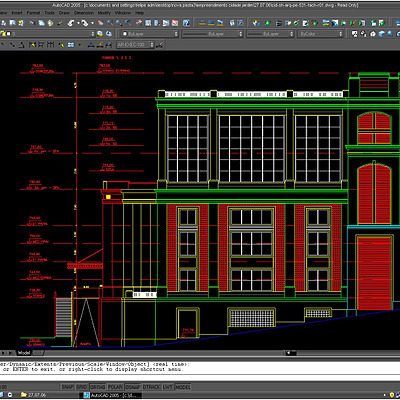The image size is (400, 400).
Task: Click the Match Properties brush icon
Action: point(60,23)
